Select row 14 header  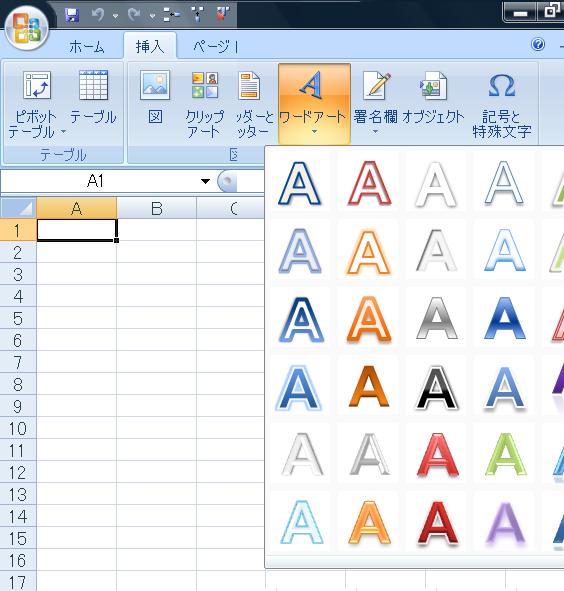click(x=18, y=517)
